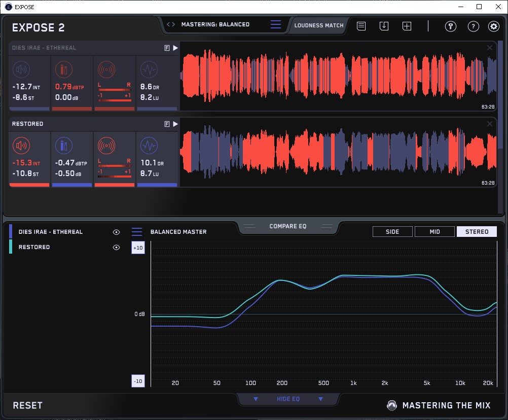Switch EQ view to Side
The height and width of the screenshot is (420, 508).
tap(392, 232)
